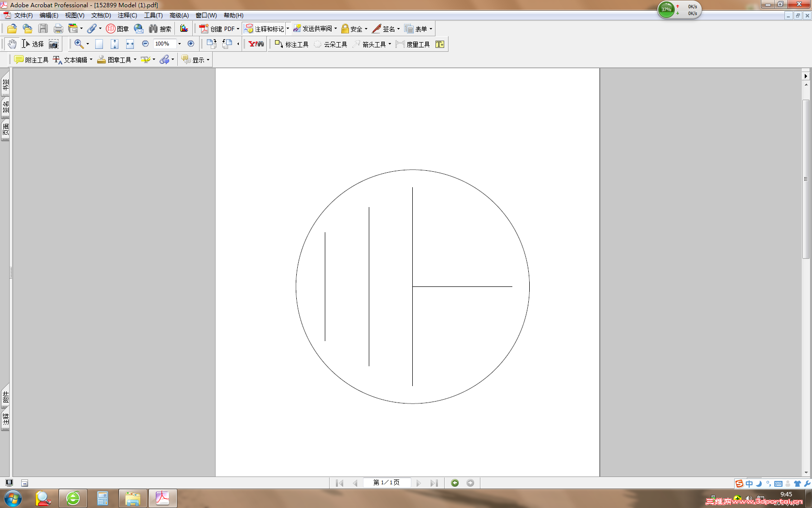
Task: Select the 度量工具 dimension tool
Action: coord(413,44)
